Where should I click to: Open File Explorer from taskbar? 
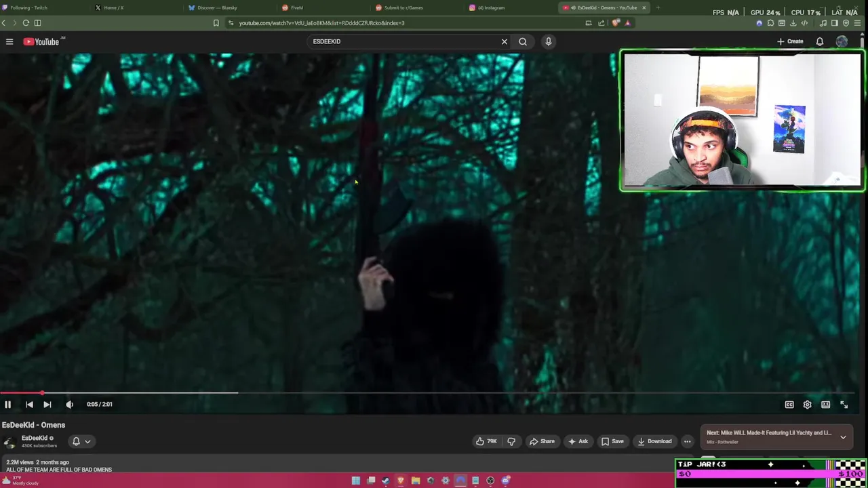click(x=416, y=481)
